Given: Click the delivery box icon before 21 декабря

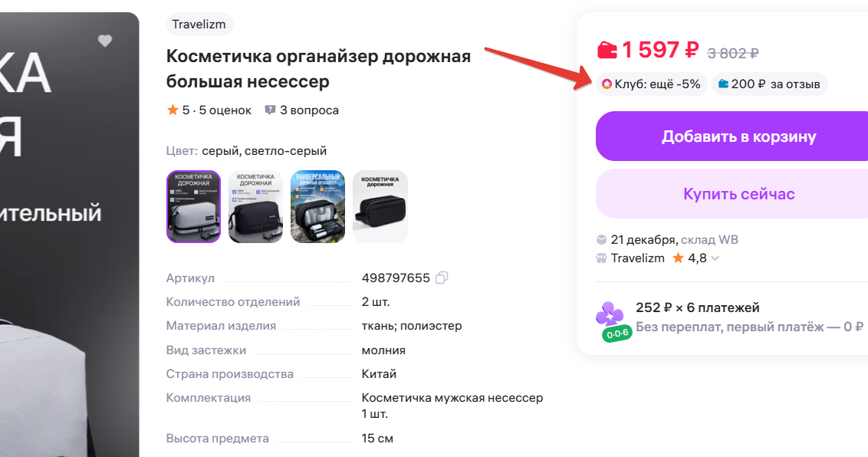Looking at the screenshot, I should (601, 238).
